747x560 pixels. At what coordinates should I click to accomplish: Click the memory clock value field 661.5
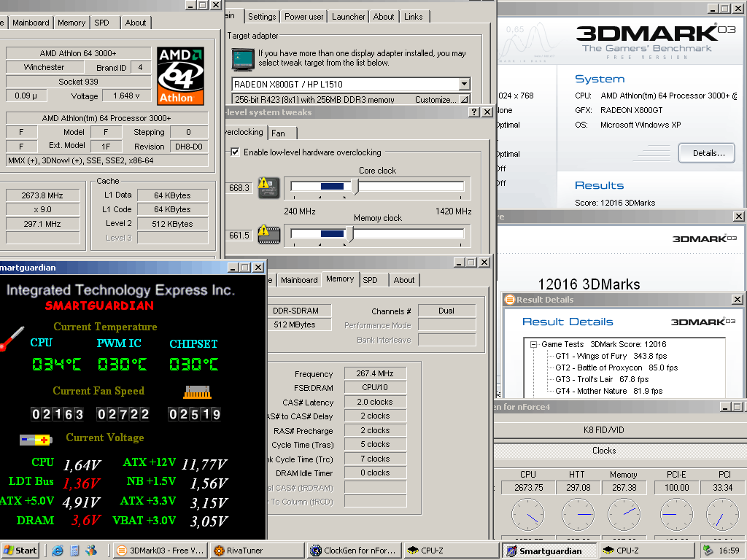coord(239,236)
